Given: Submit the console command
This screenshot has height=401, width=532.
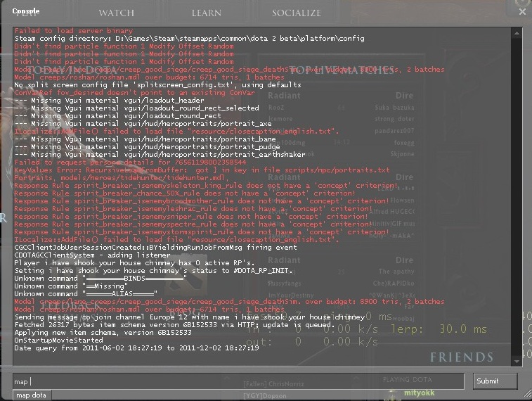Looking at the screenshot, I should click(495, 381).
